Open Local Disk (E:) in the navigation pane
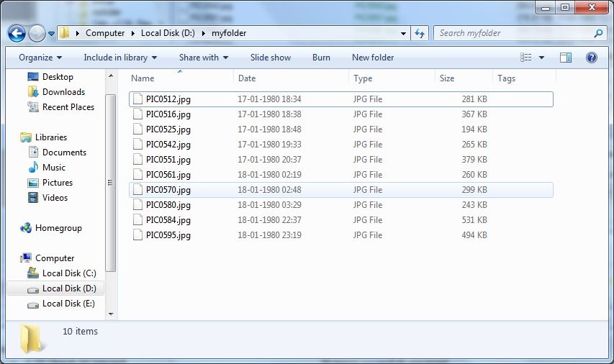Image resolution: width=614 pixels, height=364 pixels. tap(61, 304)
